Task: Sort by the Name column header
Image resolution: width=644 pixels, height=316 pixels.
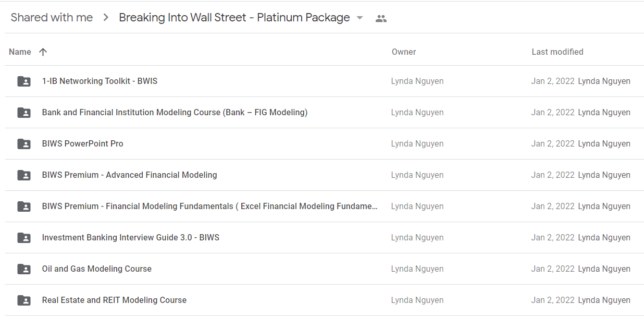Action: pyautogui.click(x=20, y=52)
